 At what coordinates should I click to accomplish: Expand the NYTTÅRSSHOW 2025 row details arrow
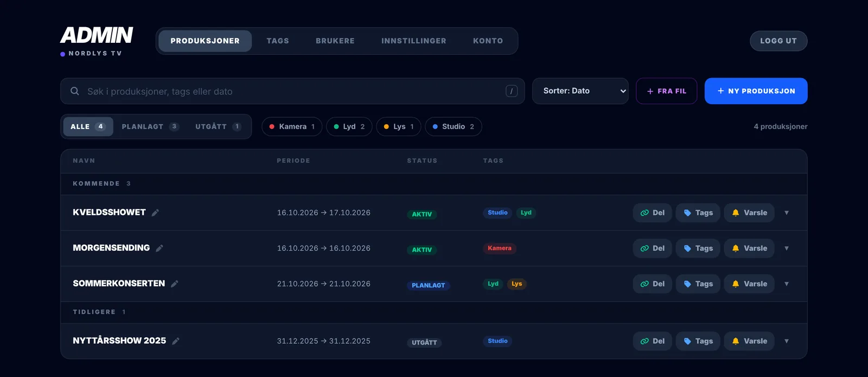[x=787, y=341]
